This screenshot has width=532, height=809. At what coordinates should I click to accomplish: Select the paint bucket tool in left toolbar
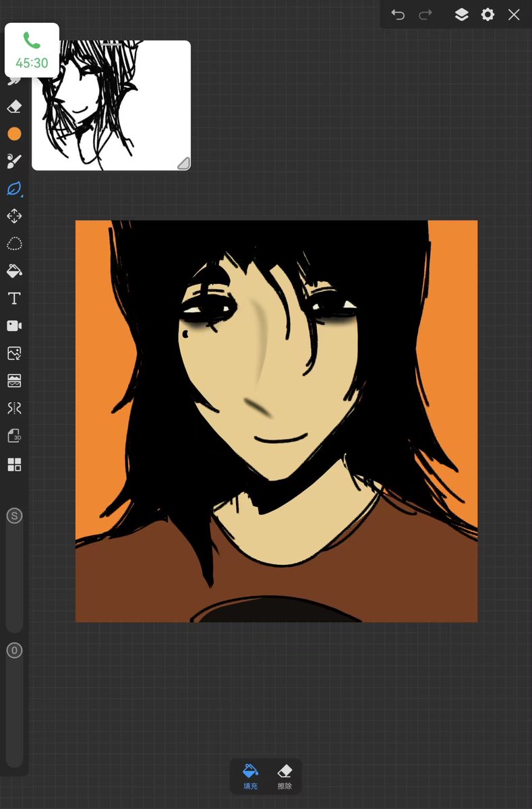[14, 271]
